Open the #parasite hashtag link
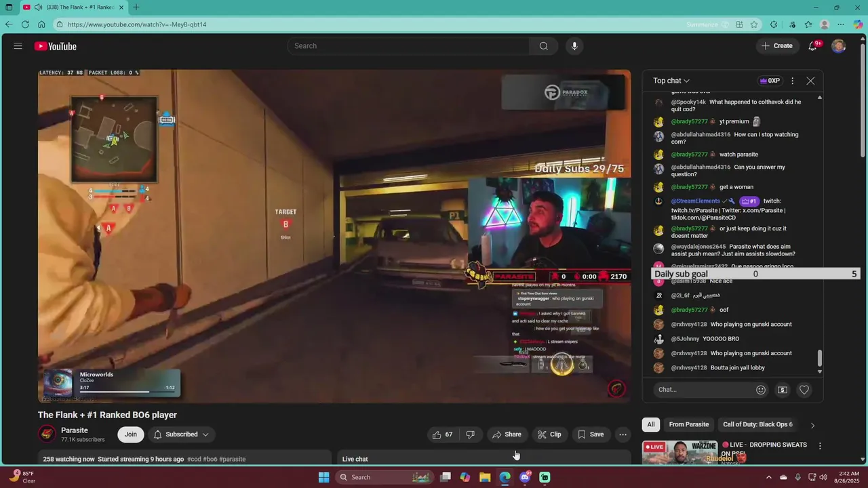This screenshot has height=488, width=868. [x=233, y=459]
